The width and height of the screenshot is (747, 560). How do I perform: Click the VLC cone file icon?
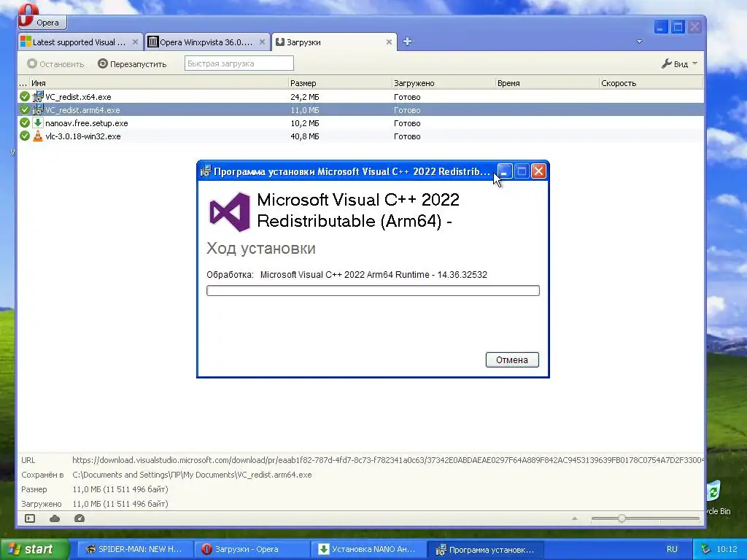[38, 136]
